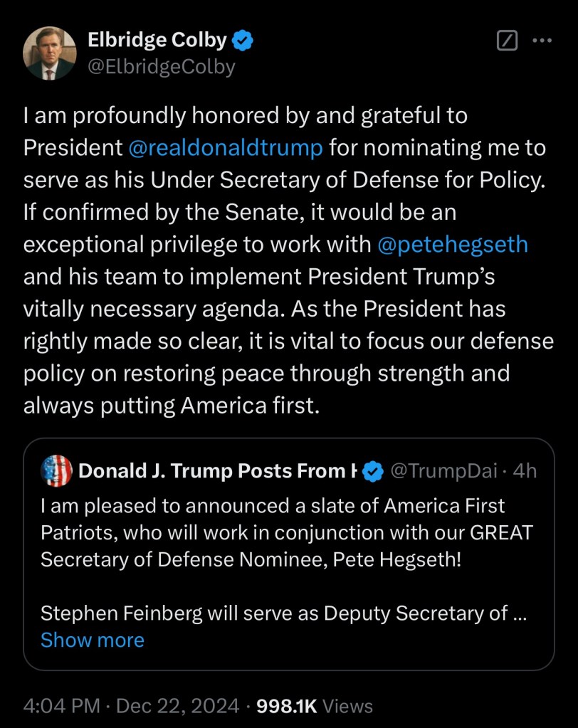Click the 4:04 PM timestamp
This screenshot has height=728, width=578.
61,706
